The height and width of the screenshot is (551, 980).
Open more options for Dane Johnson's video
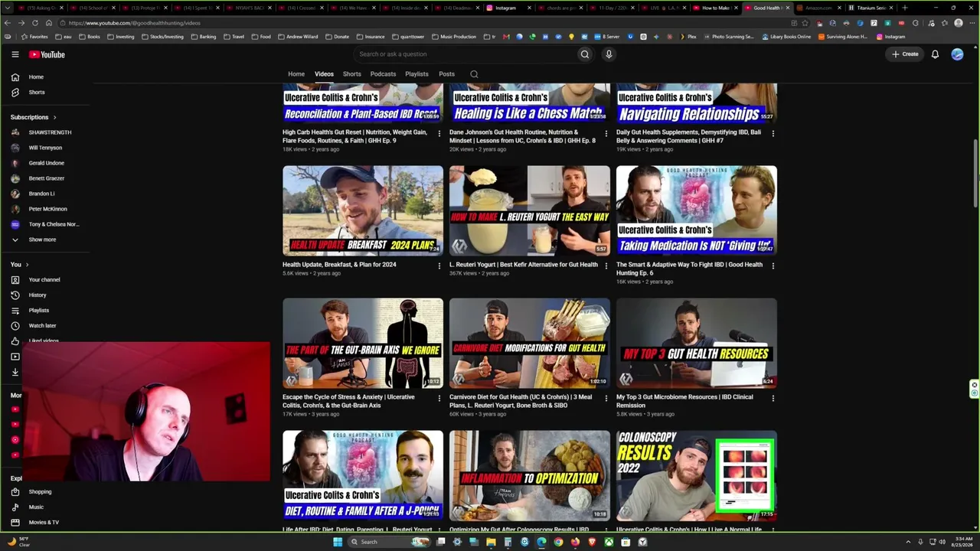click(606, 133)
